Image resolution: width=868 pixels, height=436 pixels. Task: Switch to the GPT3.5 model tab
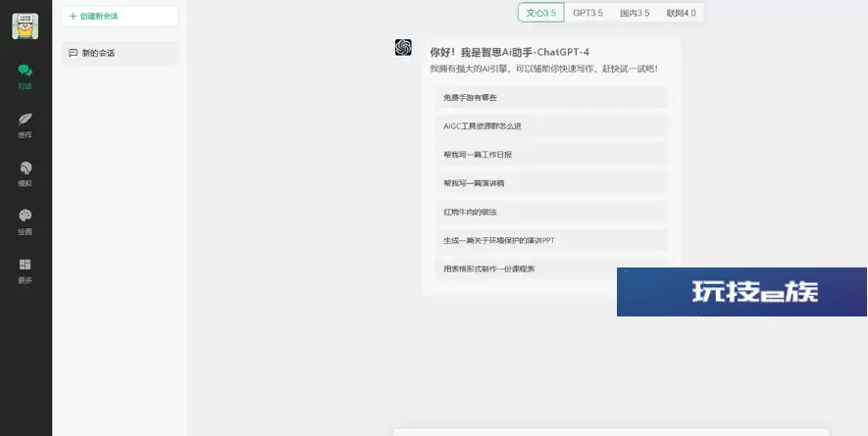click(x=587, y=13)
